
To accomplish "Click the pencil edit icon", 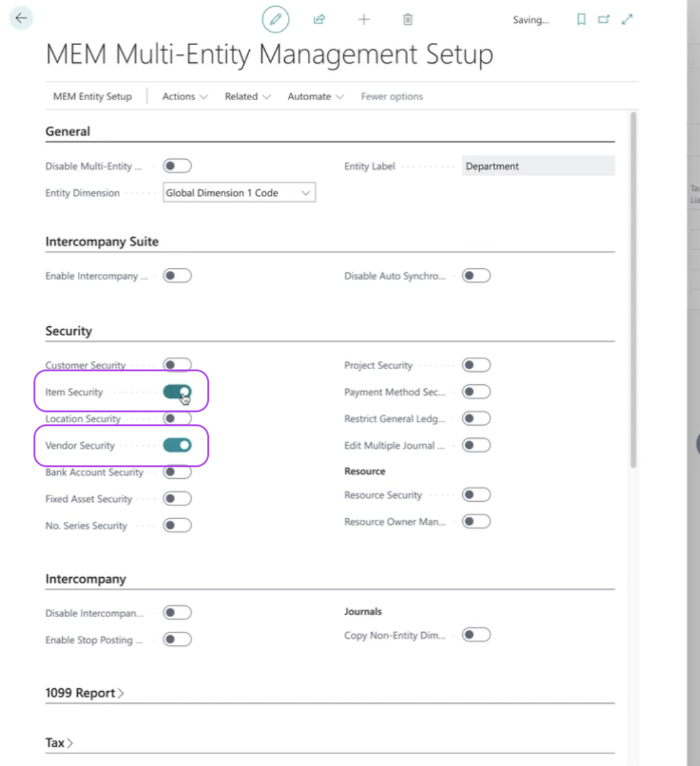I will click(275, 19).
